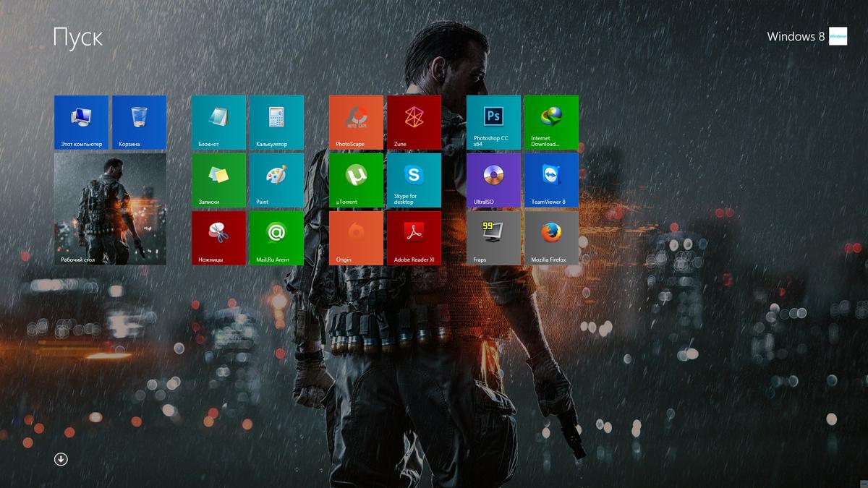This screenshot has width=868, height=488.
Task: Click the user account picture
Action: [x=838, y=36]
